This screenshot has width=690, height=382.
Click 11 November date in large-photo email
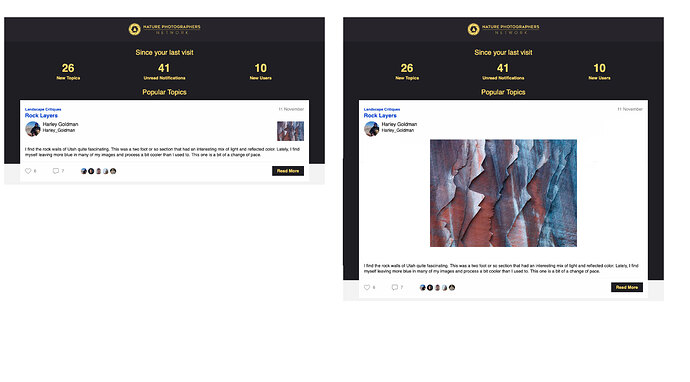pos(630,109)
